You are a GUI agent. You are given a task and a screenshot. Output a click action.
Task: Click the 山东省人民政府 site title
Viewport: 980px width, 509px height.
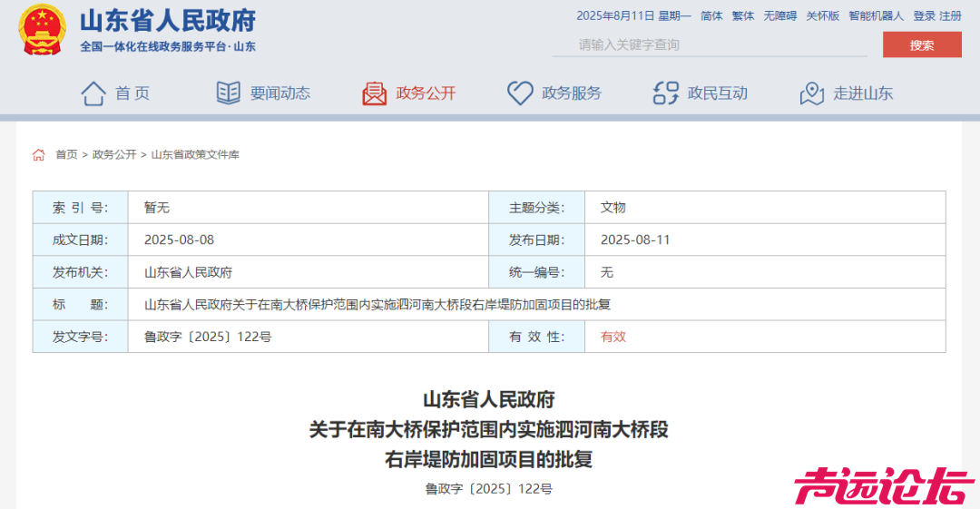[168, 21]
